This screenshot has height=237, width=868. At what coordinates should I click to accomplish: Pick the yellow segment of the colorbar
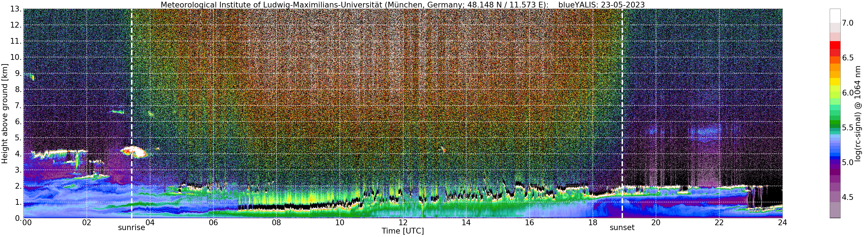click(835, 81)
